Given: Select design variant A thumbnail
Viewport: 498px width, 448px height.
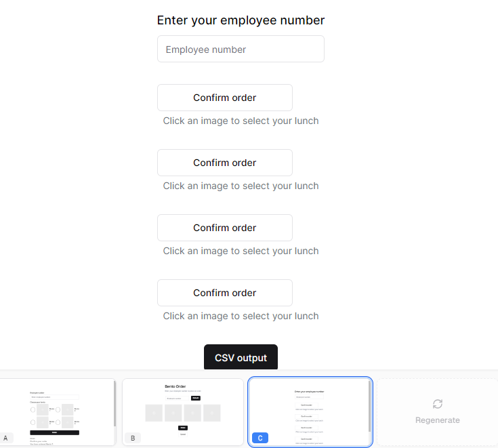Looking at the screenshot, I should (57, 412).
